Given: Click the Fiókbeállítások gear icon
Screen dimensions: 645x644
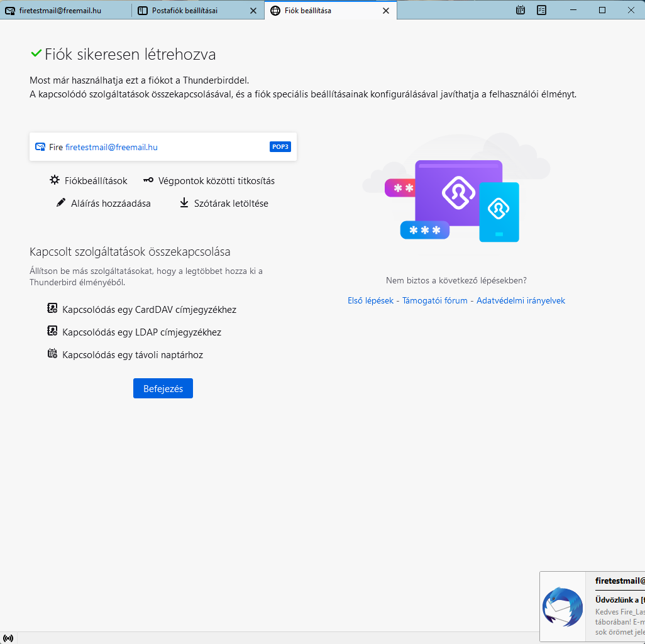Looking at the screenshot, I should click(x=54, y=180).
